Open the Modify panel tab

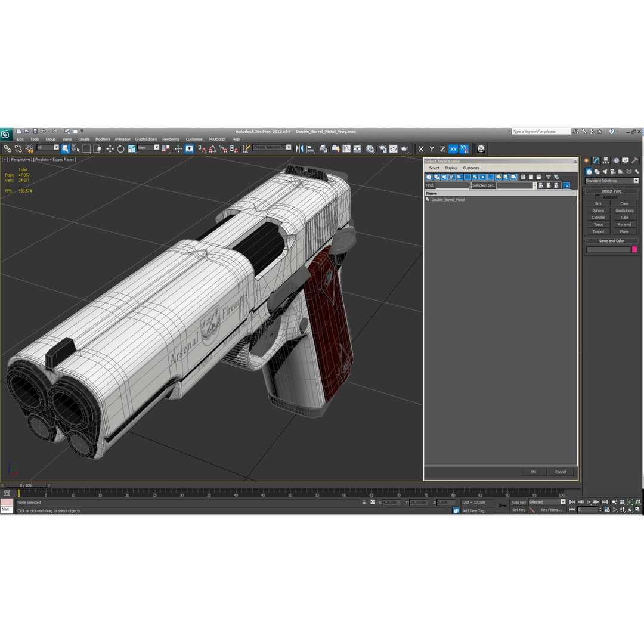[596, 160]
